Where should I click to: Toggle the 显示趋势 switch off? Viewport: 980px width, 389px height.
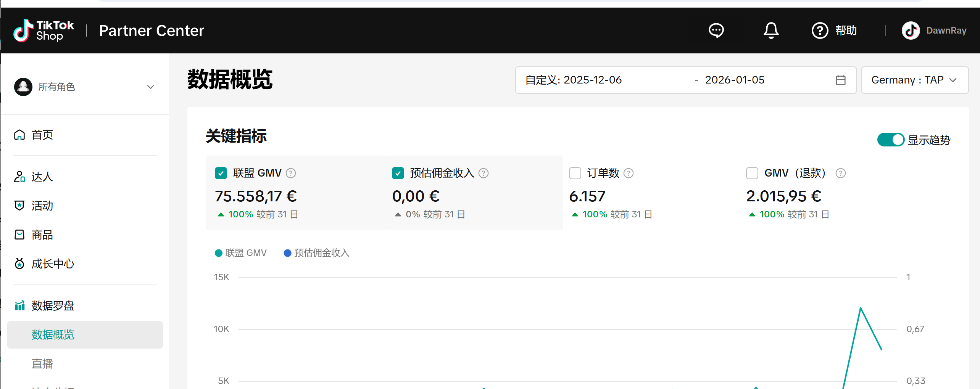coord(891,140)
